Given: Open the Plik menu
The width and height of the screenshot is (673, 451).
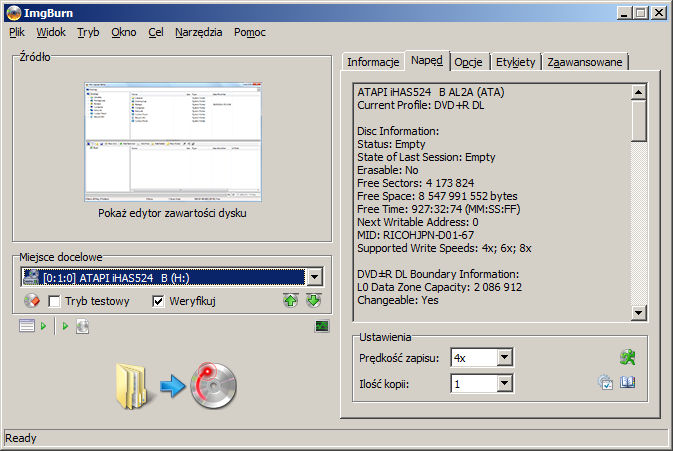Looking at the screenshot, I should [17, 32].
